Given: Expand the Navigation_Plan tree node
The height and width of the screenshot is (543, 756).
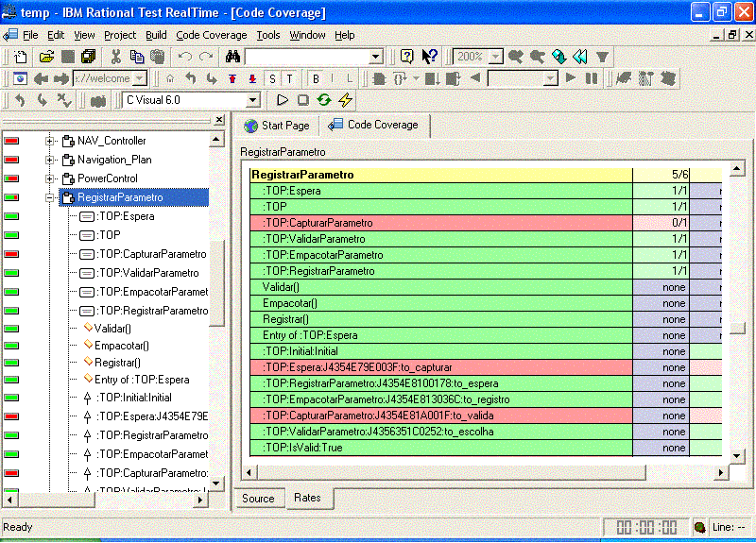Looking at the screenshot, I should point(49,160).
